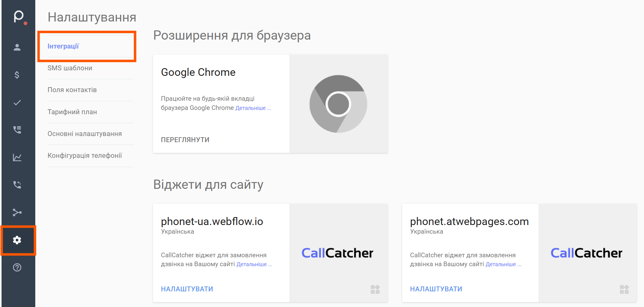
Task: Open Конфігурація телефонії settings
Action: pos(85,156)
